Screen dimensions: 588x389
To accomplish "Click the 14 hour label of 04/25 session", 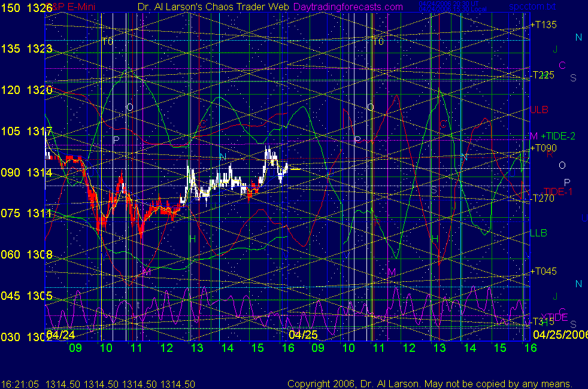I will click(470, 348).
